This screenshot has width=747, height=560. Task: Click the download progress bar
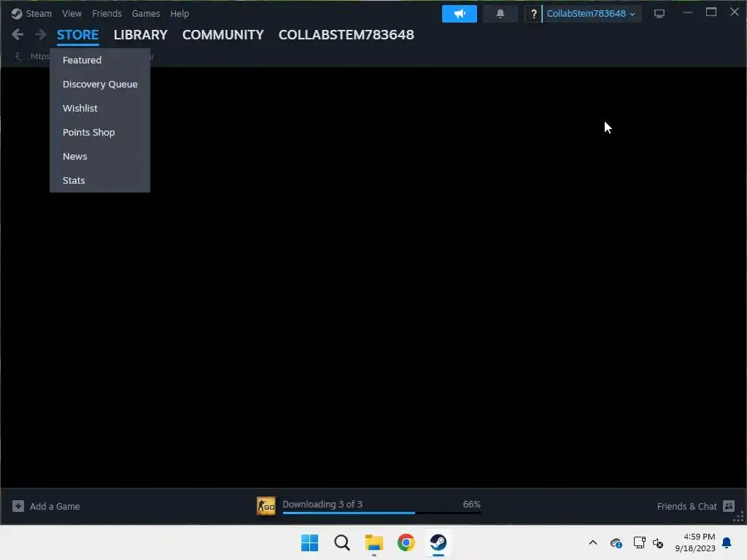coord(382,513)
